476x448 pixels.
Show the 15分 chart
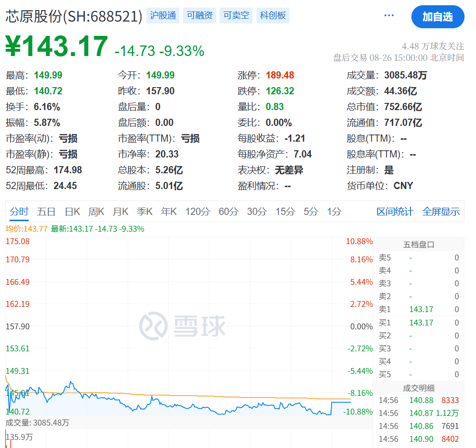(285, 212)
